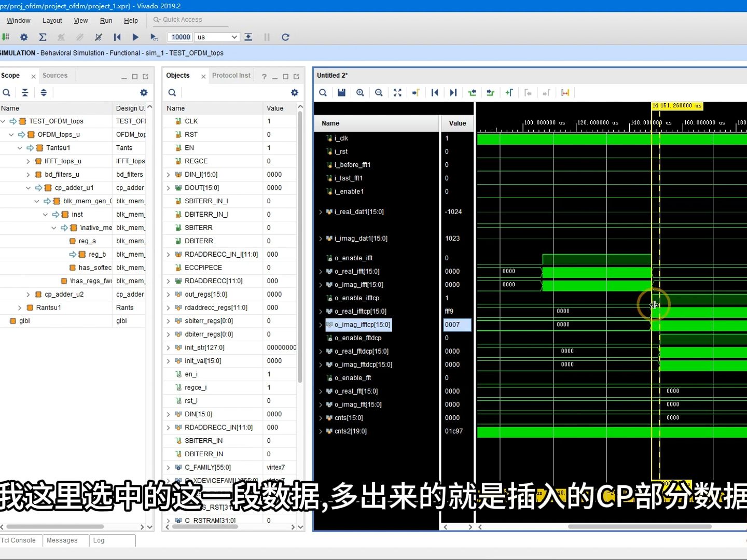
Task: Click the Run All simulation icon
Action: click(135, 37)
